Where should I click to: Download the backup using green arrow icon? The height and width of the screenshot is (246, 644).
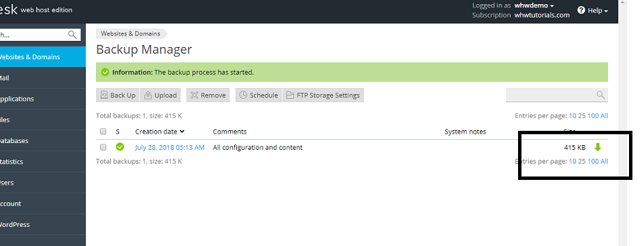coord(598,147)
